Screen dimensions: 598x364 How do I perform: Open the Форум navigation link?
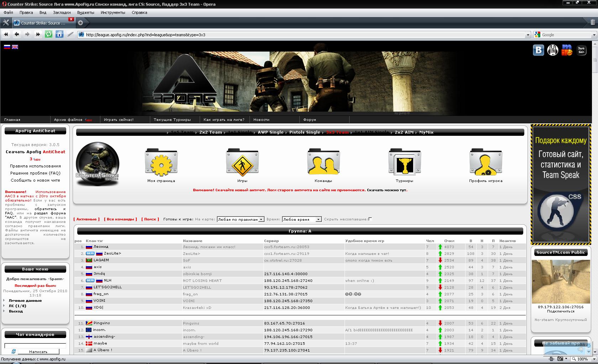click(310, 120)
